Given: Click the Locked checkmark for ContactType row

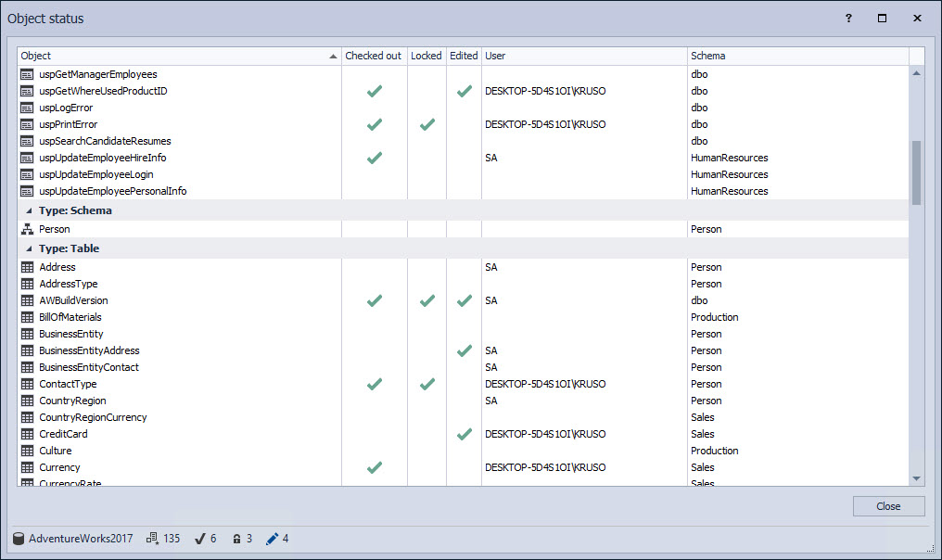Looking at the screenshot, I should pos(426,384).
